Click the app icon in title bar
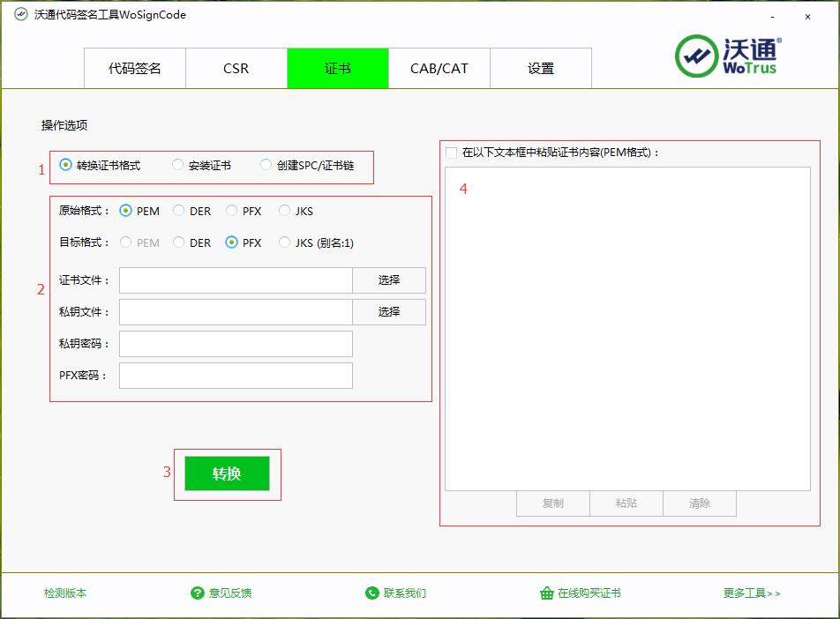The width and height of the screenshot is (840, 619). click(x=20, y=15)
